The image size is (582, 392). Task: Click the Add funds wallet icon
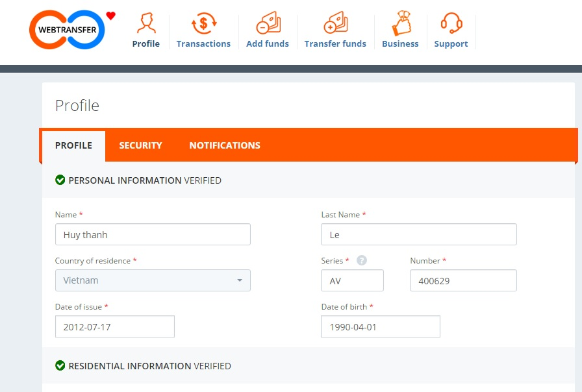pos(268,24)
